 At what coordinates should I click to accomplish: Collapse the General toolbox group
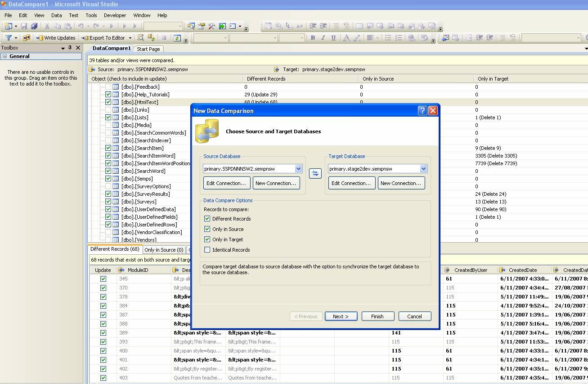4,56
